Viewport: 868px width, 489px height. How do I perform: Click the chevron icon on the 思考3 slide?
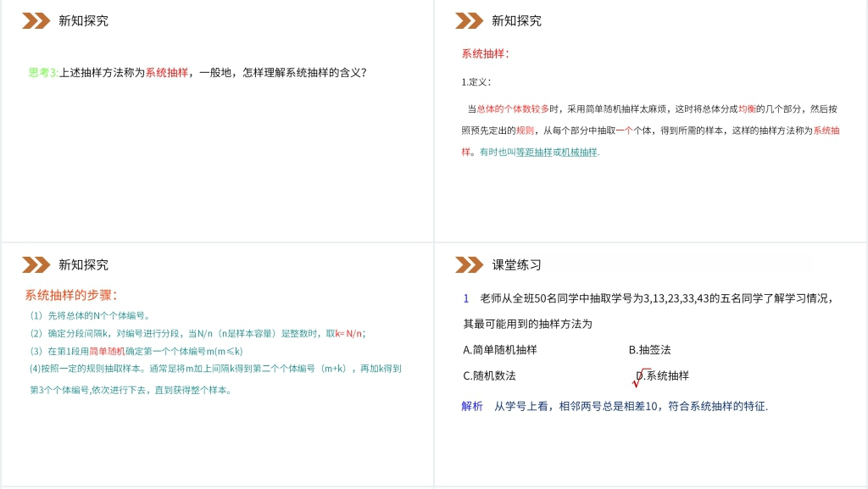[36, 21]
